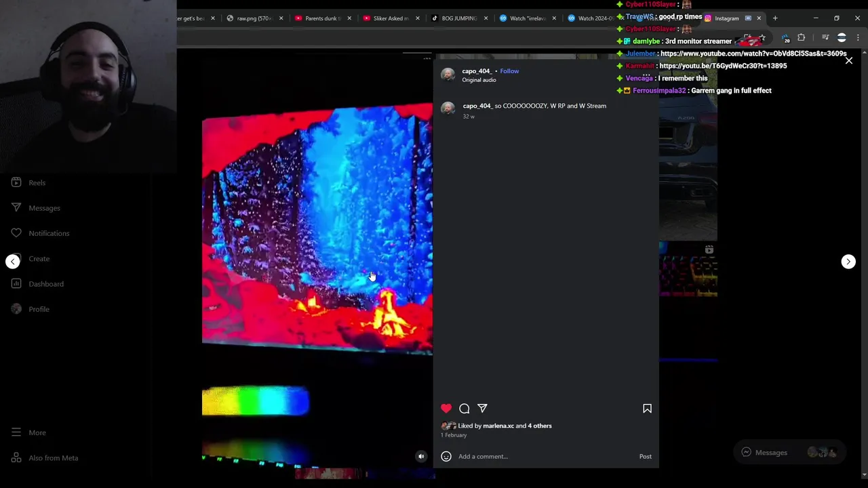Open the Original audio link
The height and width of the screenshot is (488, 868).
[x=479, y=80]
